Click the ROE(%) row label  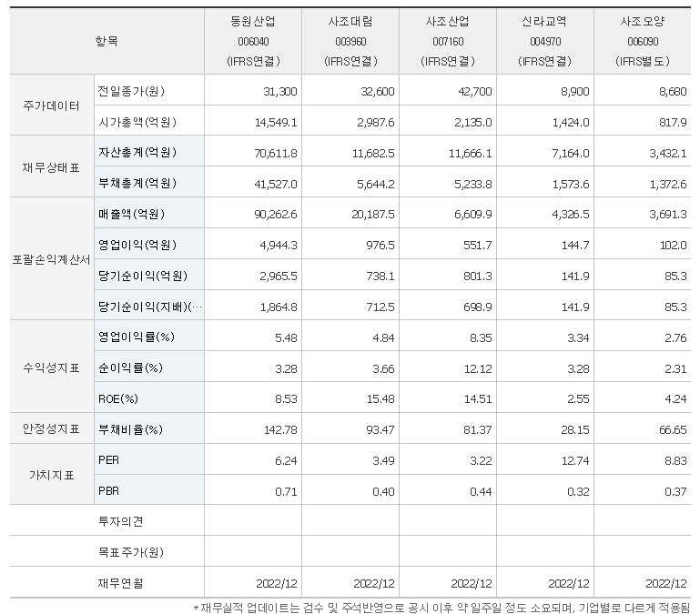[117, 398]
